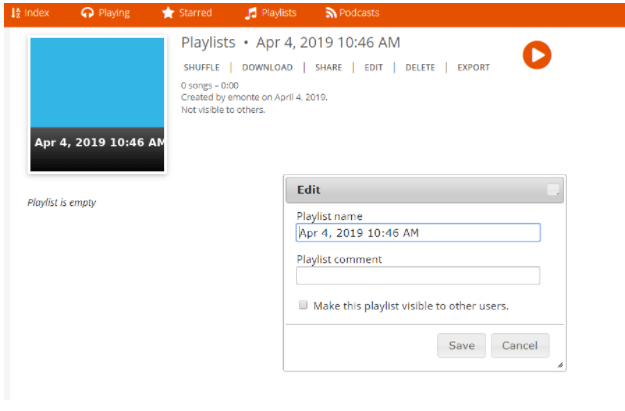Open the Index navigation icon
The width and height of the screenshot is (625, 411).
(x=16, y=13)
